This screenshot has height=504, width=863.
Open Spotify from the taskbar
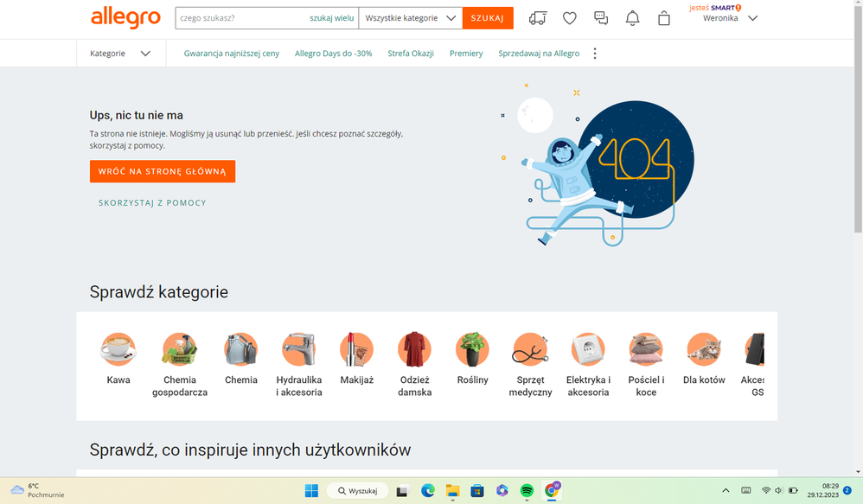tap(527, 491)
